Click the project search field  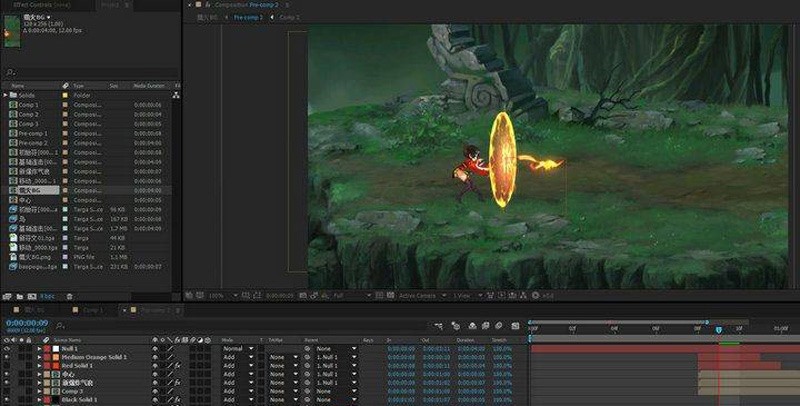click(92, 72)
